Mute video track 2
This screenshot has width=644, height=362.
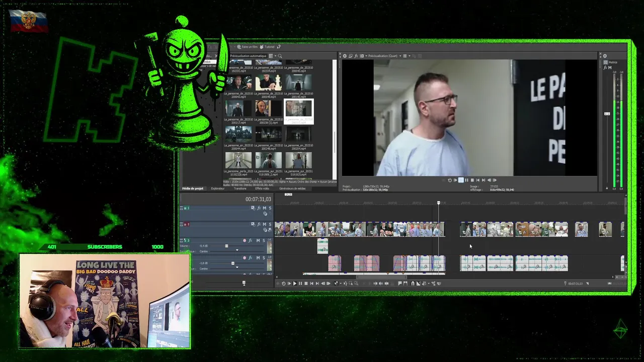(265, 224)
